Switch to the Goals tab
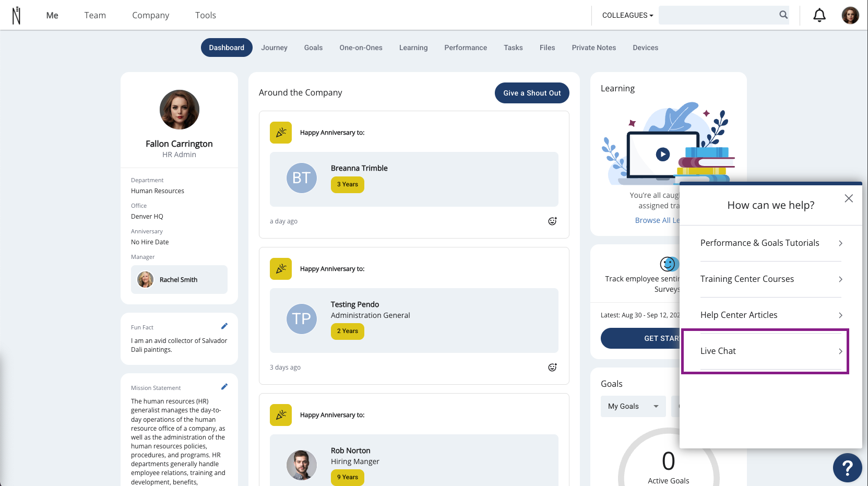This screenshot has height=486, width=868. click(313, 48)
